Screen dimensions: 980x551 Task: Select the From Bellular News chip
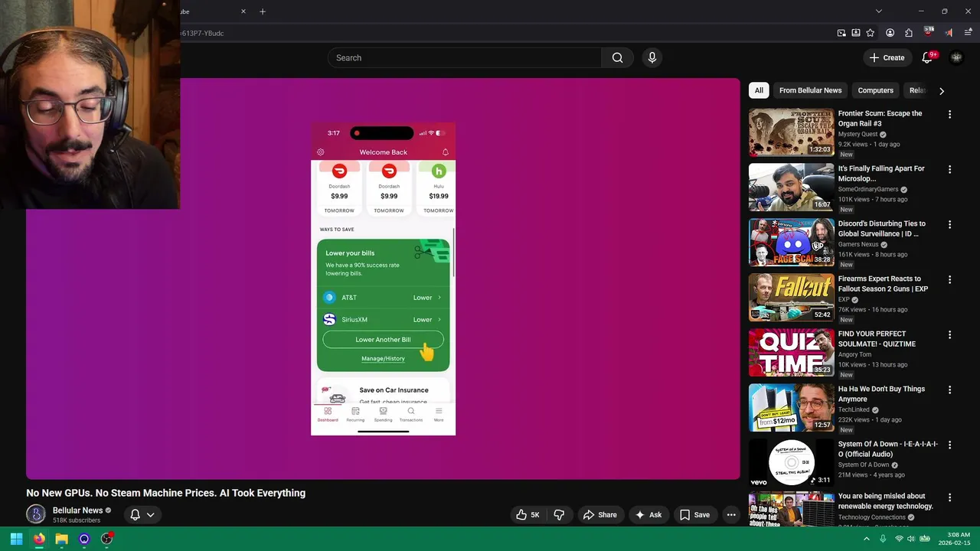pyautogui.click(x=810, y=90)
